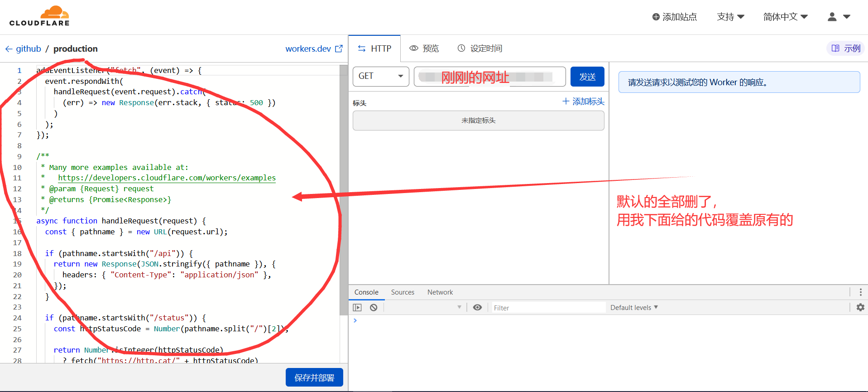The width and height of the screenshot is (868, 392).
Task: Expand the GET method dropdown
Action: click(x=381, y=76)
